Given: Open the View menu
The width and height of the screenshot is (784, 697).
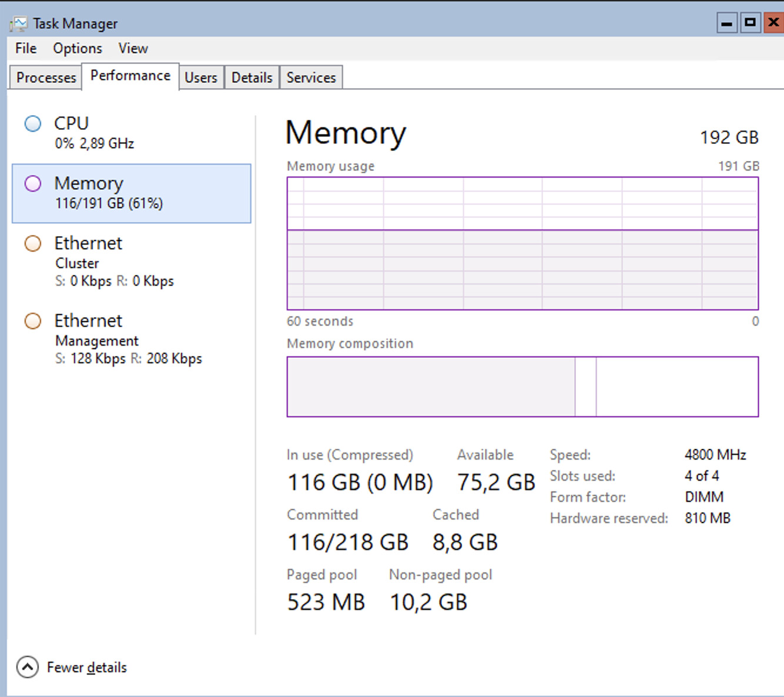Looking at the screenshot, I should coord(133,48).
